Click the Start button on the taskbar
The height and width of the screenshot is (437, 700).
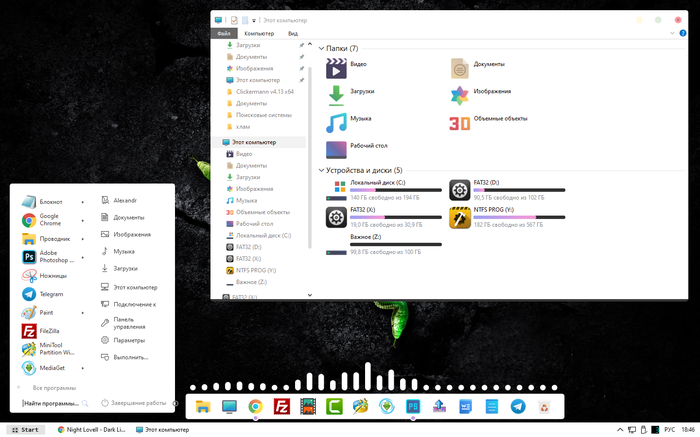point(24,429)
